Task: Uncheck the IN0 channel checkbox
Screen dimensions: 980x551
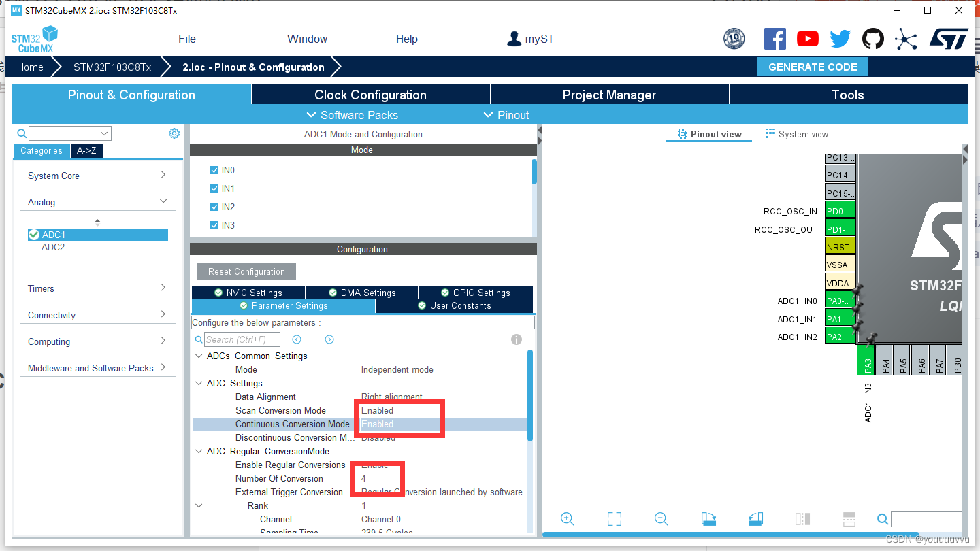Action: (214, 170)
